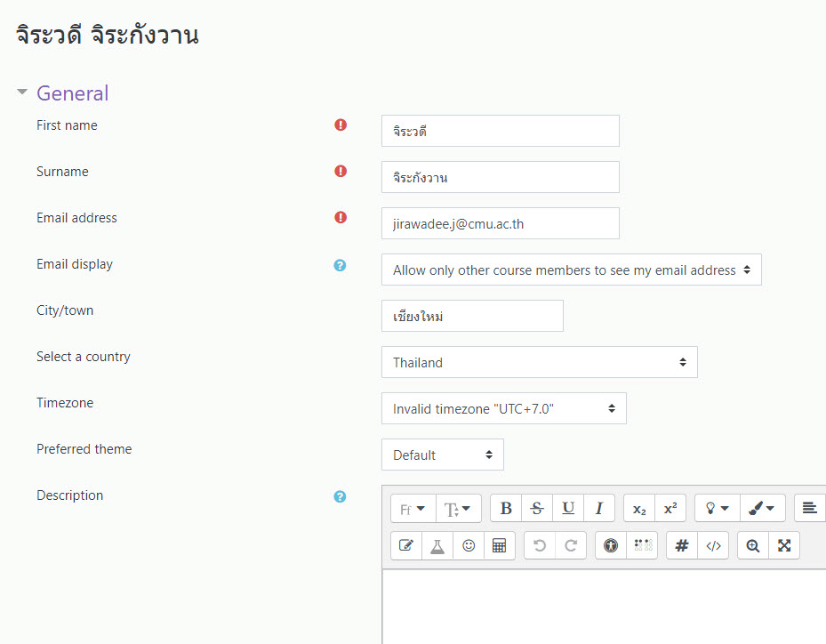Toggle bold formatting in the Description editor

point(506,509)
